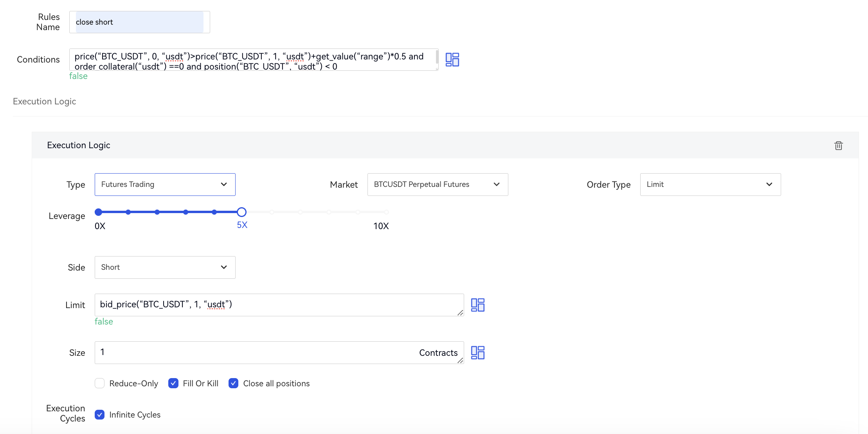Open the Order Type dropdown set to Limit
This screenshot has width=868, height=434.
click(x=710, y=185)
